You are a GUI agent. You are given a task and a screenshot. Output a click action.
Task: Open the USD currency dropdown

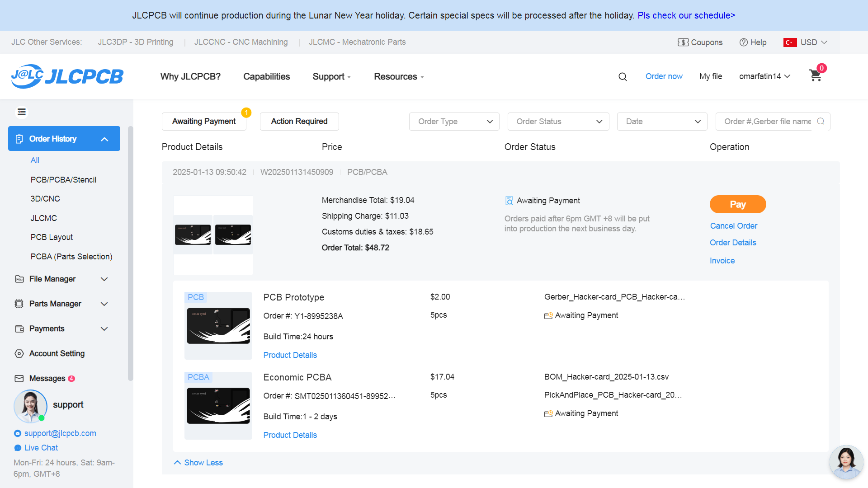pyautogui.click(x=814, y=42)
